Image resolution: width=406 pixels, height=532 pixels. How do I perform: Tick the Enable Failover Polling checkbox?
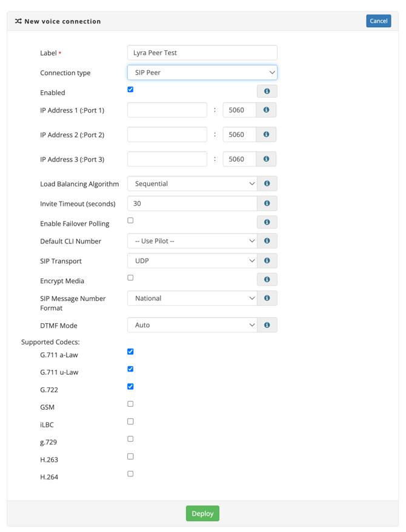tap(130, 220)
